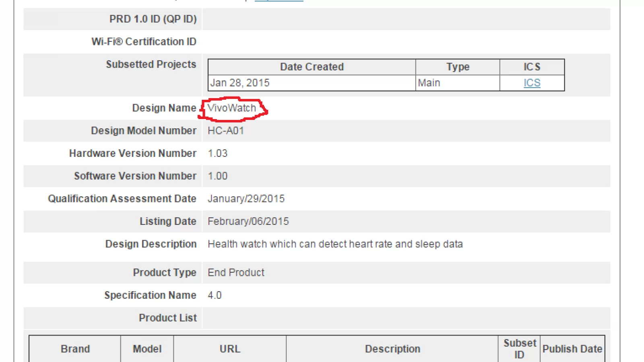Screen dimensions: 644x362
Task: Select the "End Product" value
Action: (x=236, y=273)
